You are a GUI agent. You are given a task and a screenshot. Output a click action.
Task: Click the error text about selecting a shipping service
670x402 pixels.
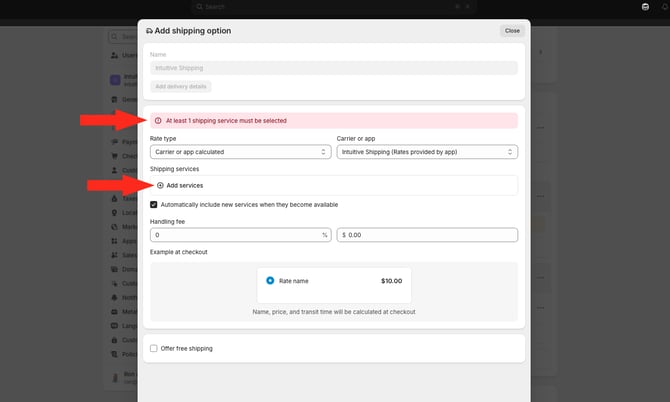[x=226, y=121]
